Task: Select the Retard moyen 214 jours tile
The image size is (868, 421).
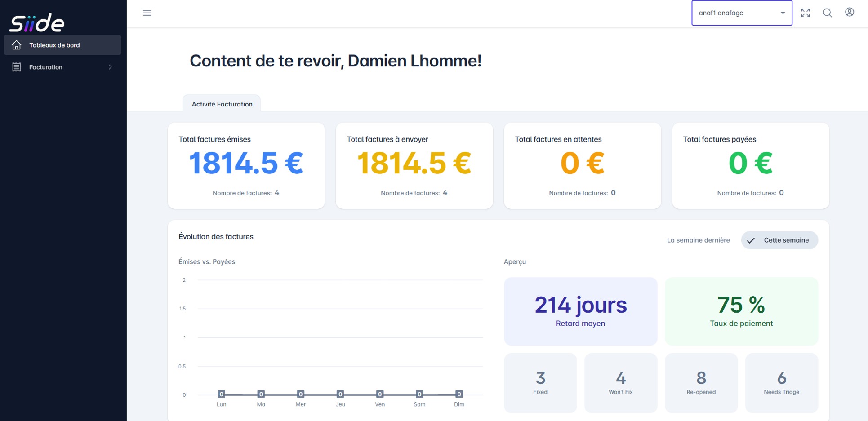Action: [580, 311]
